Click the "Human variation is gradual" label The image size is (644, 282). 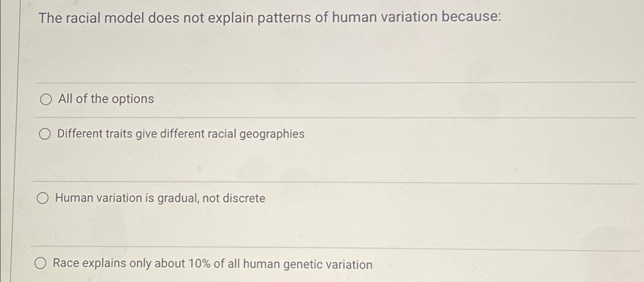[x=160, y=198]
